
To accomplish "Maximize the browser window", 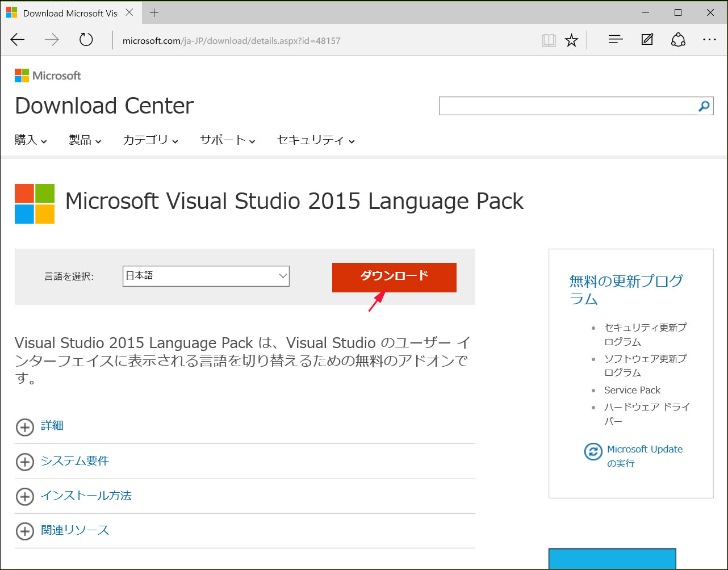I will point(678,12).
